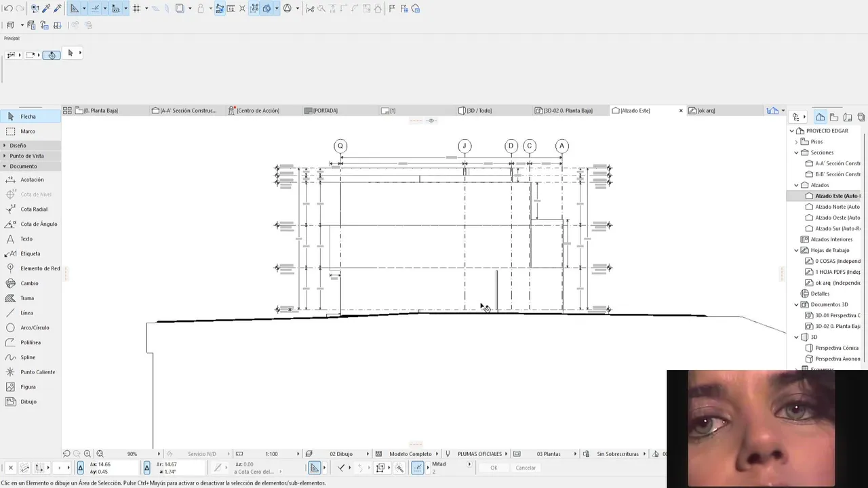The width and height of the screenshot is (868, 488).
Task: Open the trace reference icon
Action: click(x=180, y=9)
